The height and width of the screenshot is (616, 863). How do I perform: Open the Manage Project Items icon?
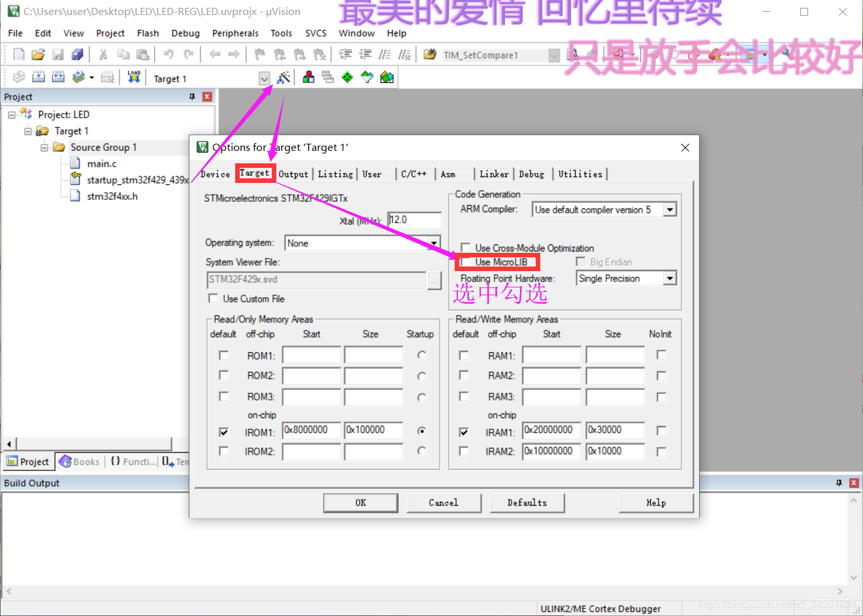point(308,77)
